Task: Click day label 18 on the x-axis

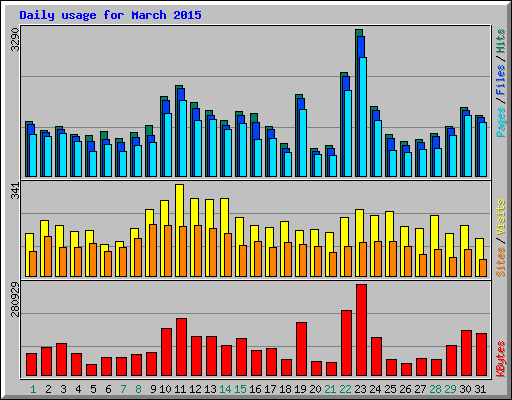Action: pos(285,389)
